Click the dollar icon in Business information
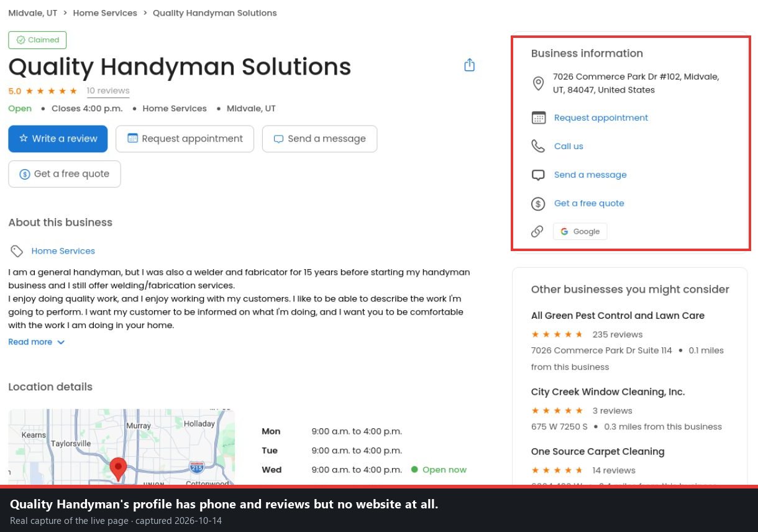The image size is (758, 532). [538, 203]
